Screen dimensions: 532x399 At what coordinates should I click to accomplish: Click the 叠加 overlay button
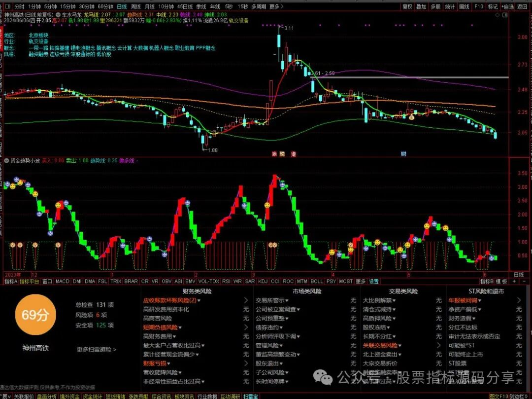pyautogui.click(x=421, y=6)
